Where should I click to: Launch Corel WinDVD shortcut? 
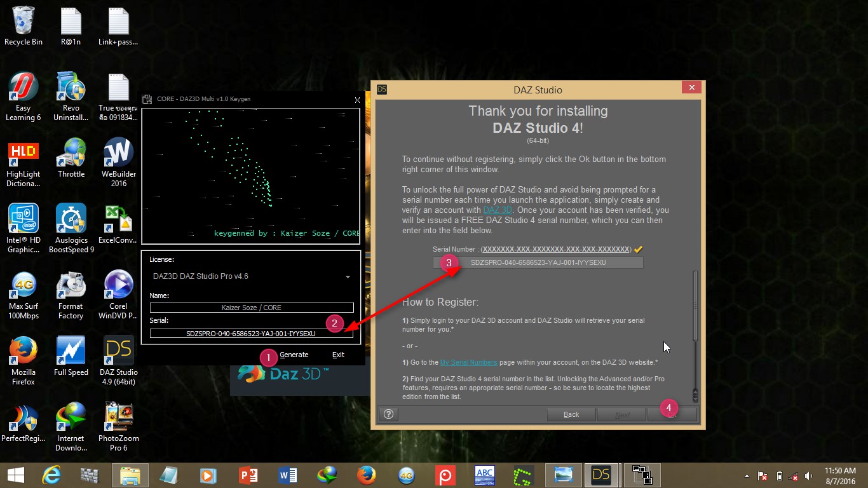118,295
